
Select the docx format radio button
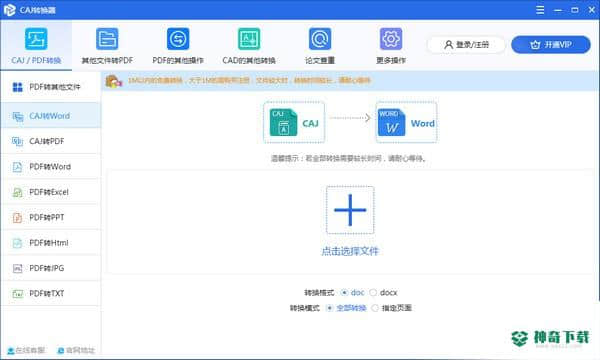373,293
